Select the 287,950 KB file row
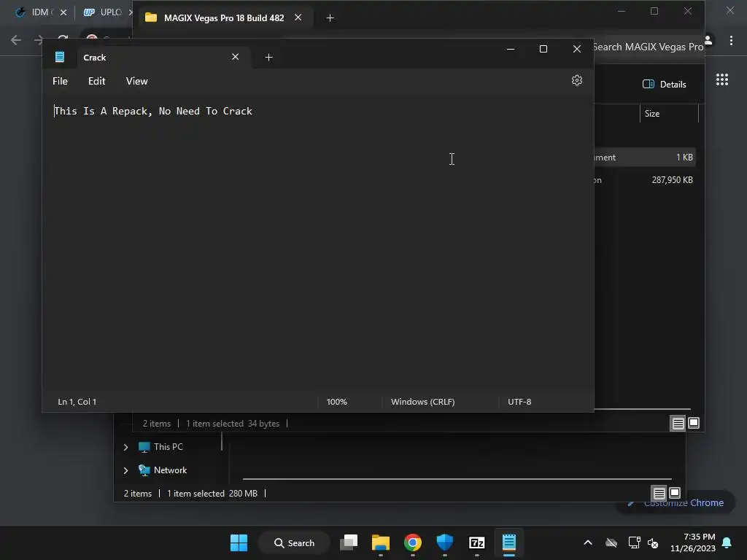This screenshot has width=747, height=560. coord(645,180)
